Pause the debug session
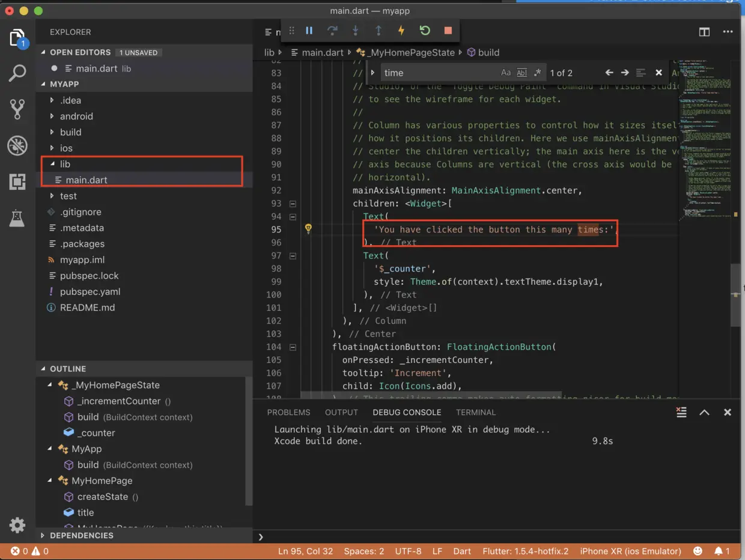Image resolution: width=745 pixels, height=560 pixels. [x=309, y=31]
